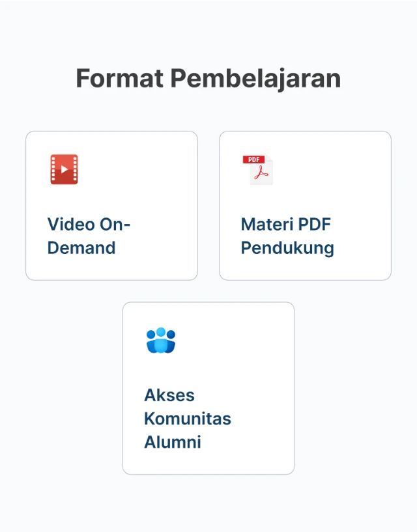417x532 pixels.
Task: Click the center person in the community icon
Action: coord(161,339)
